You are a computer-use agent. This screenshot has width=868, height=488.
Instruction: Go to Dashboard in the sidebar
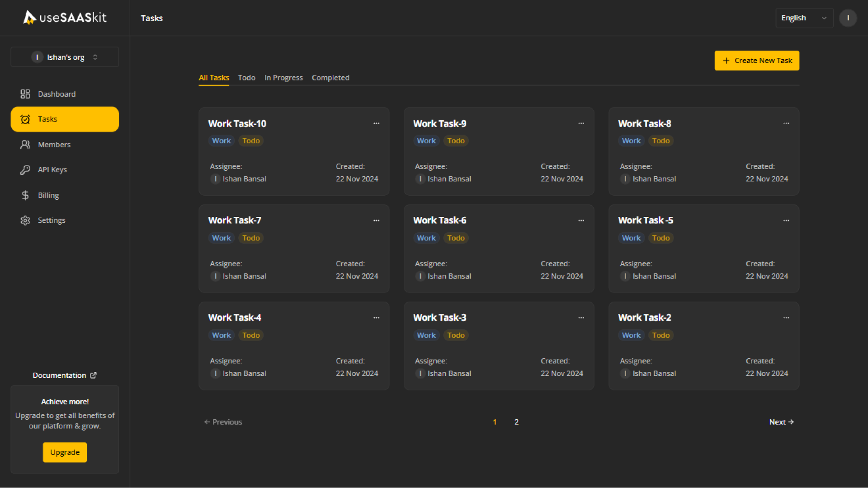65,94
